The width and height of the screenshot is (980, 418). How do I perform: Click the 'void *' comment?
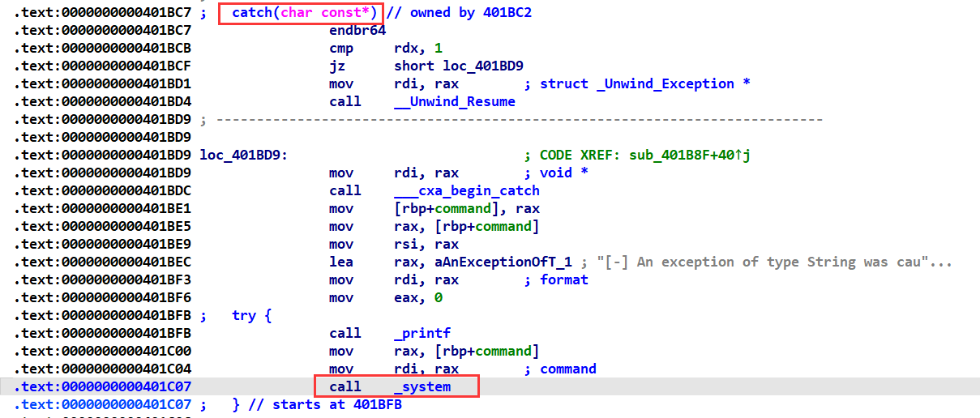pos(564,173)
